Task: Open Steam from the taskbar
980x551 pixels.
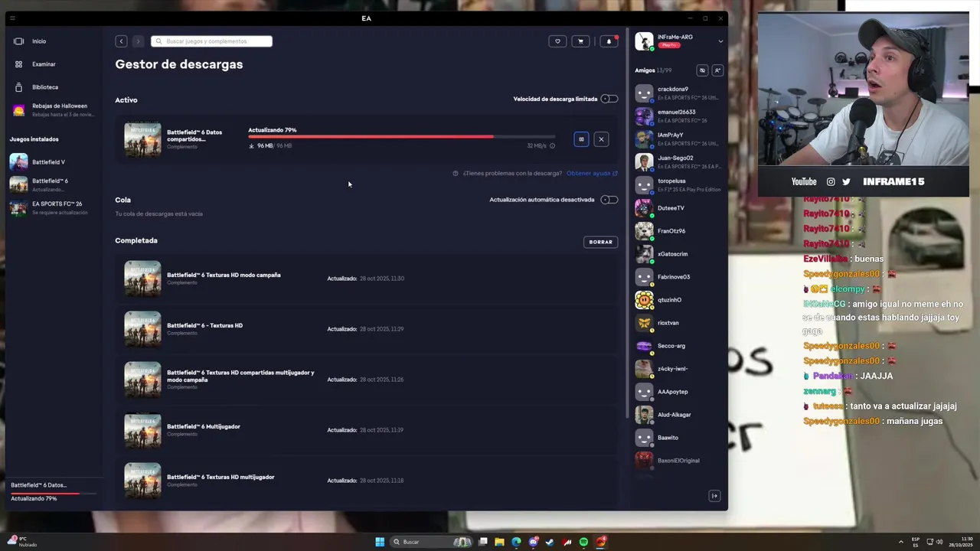Action: [x=550, y=542]
